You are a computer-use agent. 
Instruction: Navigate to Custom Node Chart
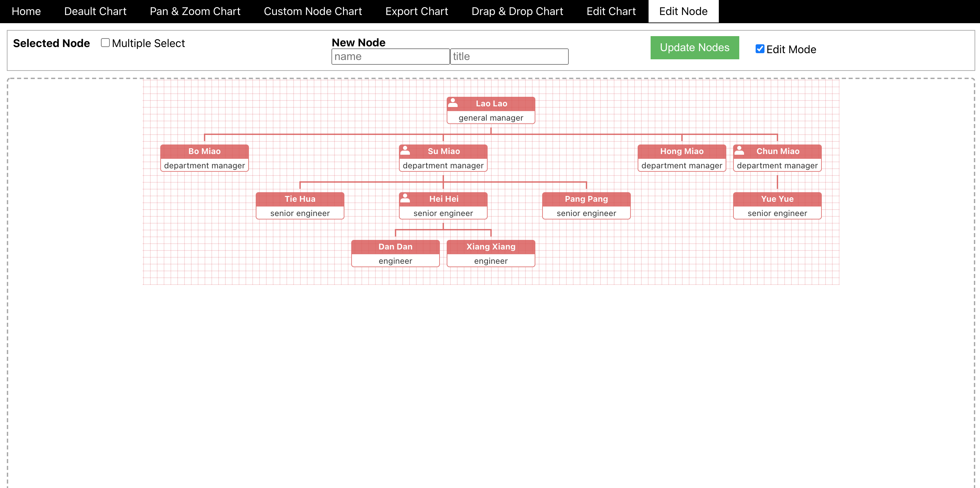click(313, 11)
